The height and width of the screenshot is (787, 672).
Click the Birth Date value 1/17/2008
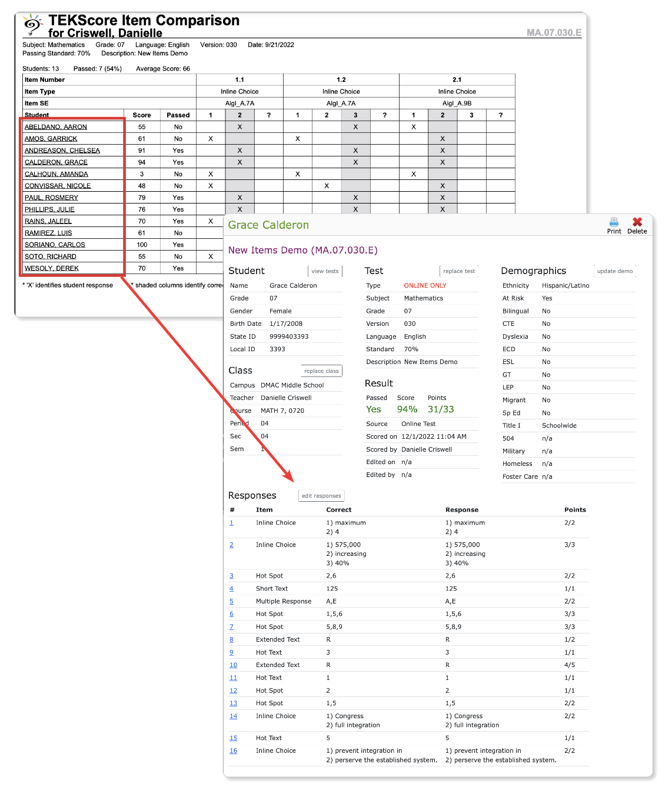pos(286,324)
